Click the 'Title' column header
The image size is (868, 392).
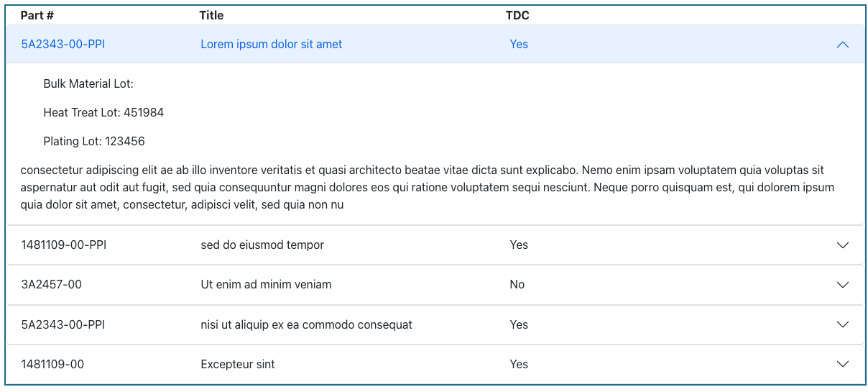[x=212, y=15]
